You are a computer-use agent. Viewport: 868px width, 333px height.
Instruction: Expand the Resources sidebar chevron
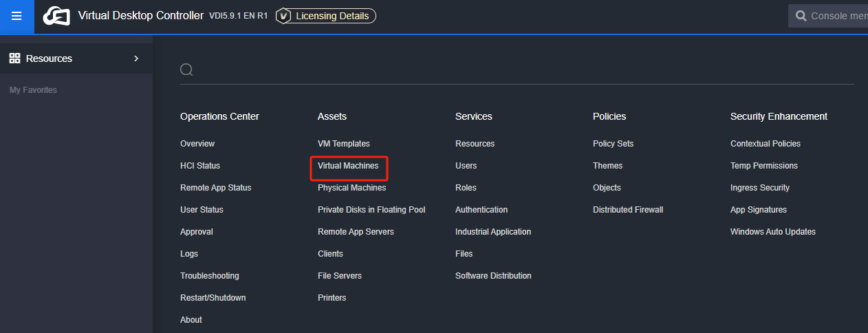tap(136, 58)
